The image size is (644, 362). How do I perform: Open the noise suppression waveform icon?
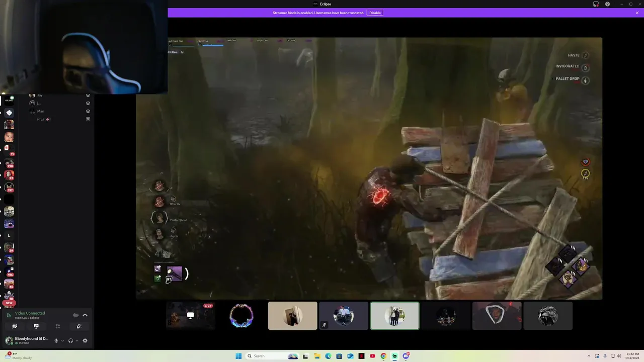click(76, 315)
